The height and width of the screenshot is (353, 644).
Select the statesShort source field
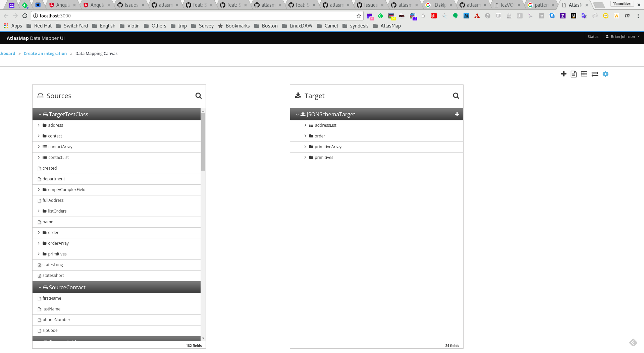tap(116, 276)
